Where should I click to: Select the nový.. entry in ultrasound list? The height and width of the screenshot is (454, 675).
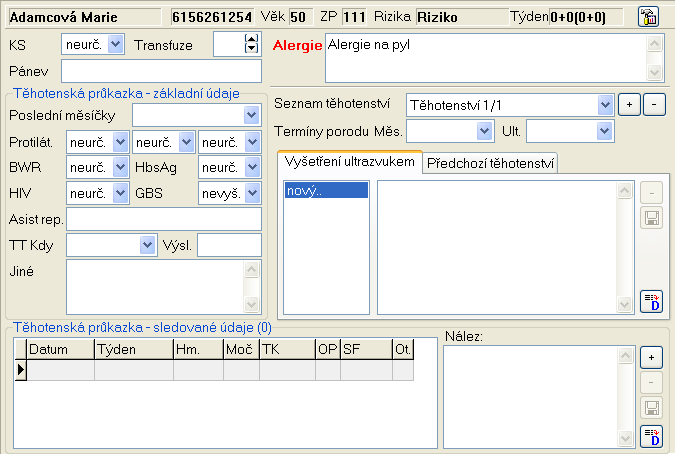coord(326,190)
